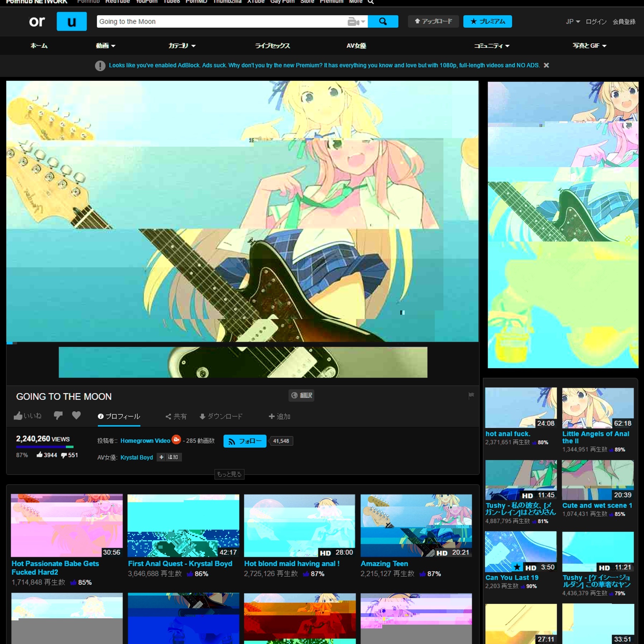Open the プレミアム premium button
644x644 pixels.
tap(488, 21)
